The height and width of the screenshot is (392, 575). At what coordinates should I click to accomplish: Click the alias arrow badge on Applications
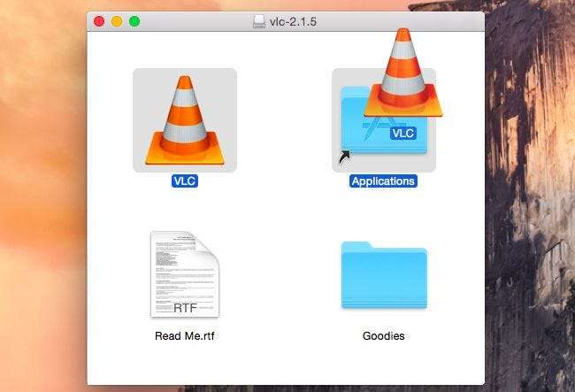pyautogui.click(x=341, y=158)
